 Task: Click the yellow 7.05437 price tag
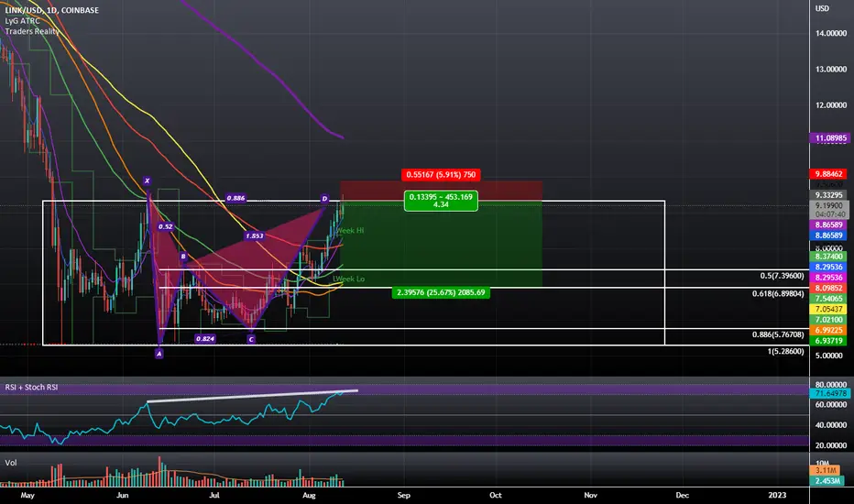click(x=828, y=310)
